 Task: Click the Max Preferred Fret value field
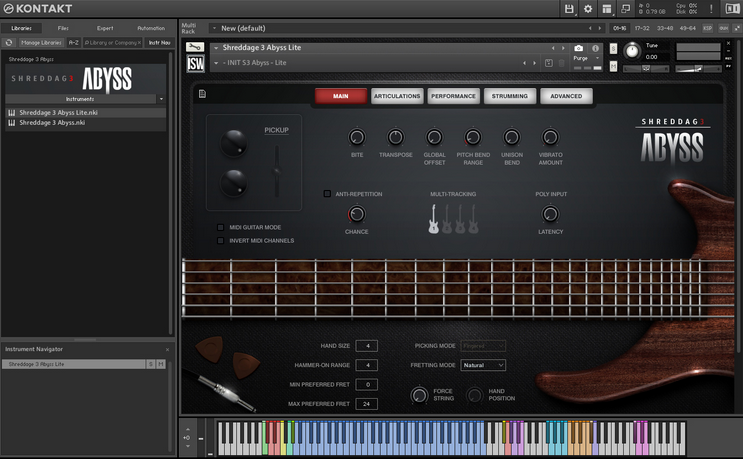(367, 404)
